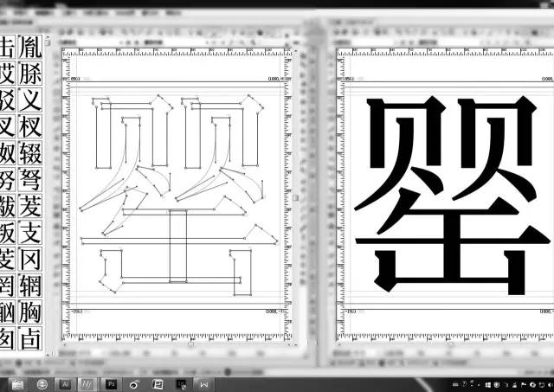Click the highlighted font editor taskbar icon
This screenshot has height=392, width=554.
pyautogui.click(x=87, y=382)
